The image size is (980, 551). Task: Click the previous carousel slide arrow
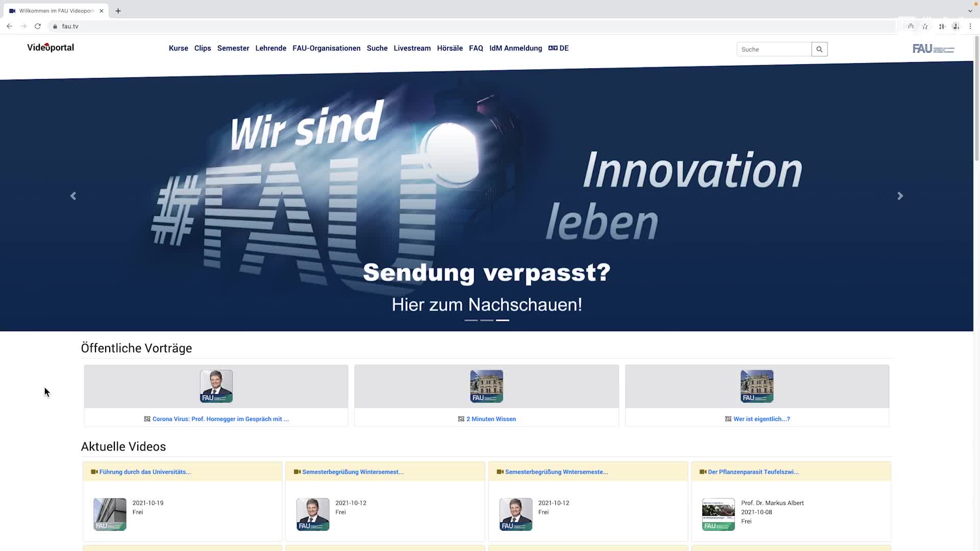[73, 195]
